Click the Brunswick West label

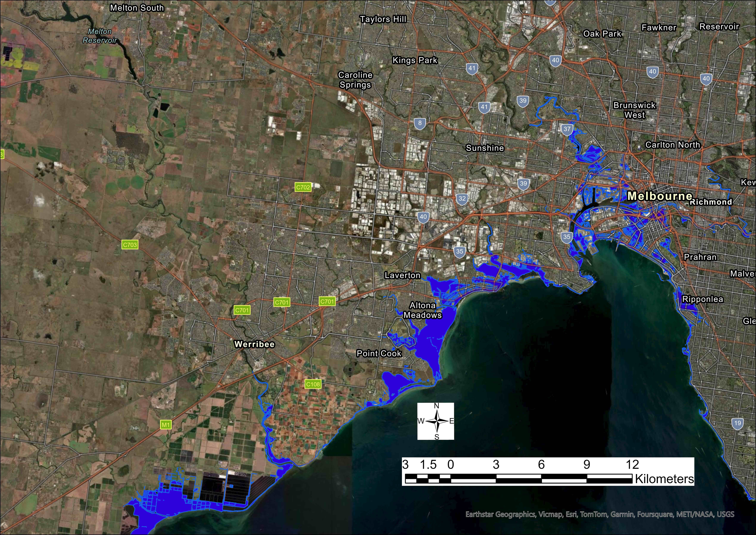point(634,110)
